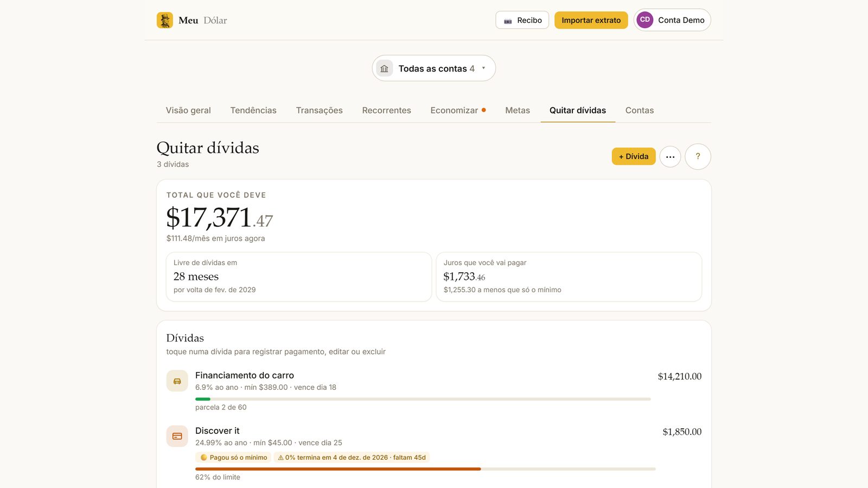The height and width of the screenshot is (488, 868).
Task: Open the CD avatar icon
Action: point(645,20)
